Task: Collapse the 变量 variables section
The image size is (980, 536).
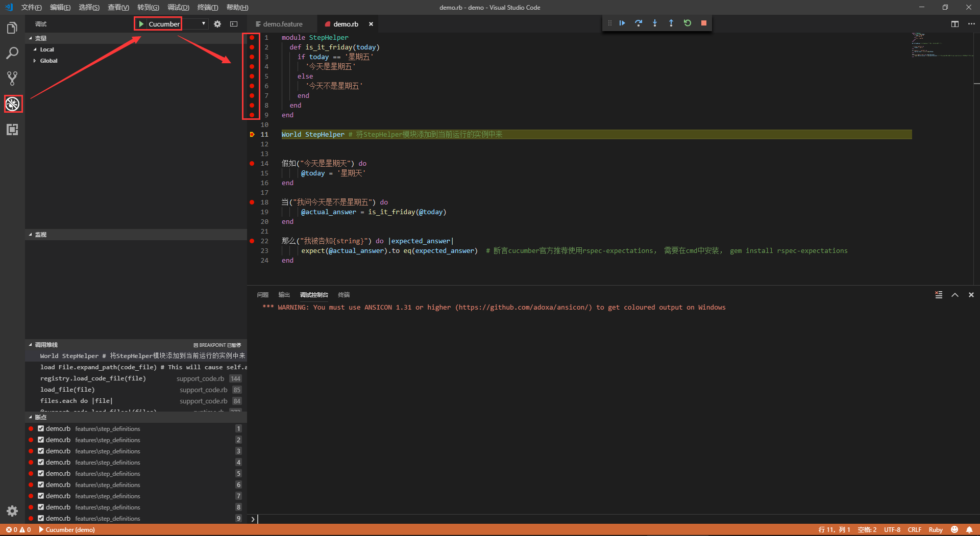Action: [136, 38]
